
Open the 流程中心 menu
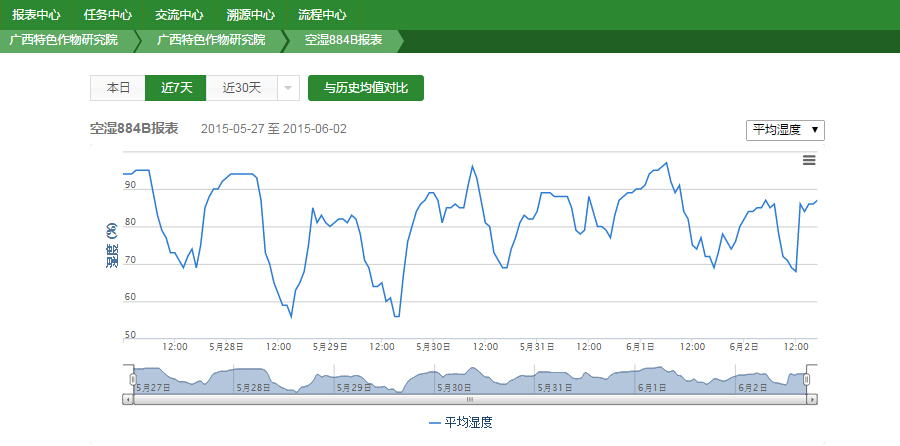(322, 15)
